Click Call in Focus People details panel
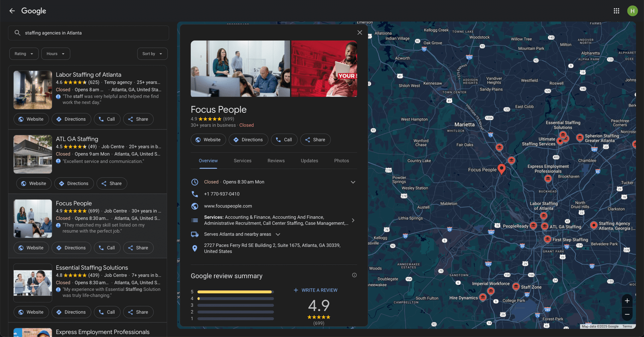Image resolution: width=644 pixels, height=337 pixels. click(284, 140)
